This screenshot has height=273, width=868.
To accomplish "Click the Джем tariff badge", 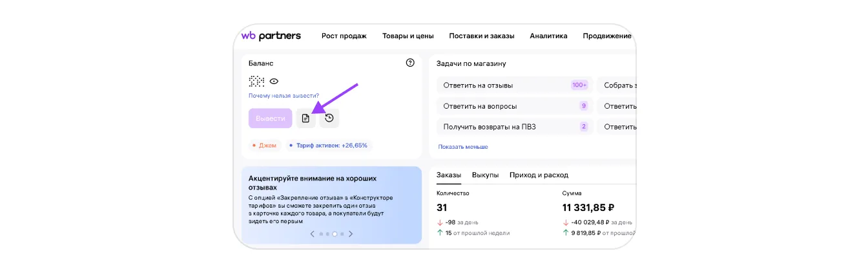I will [x=264, y=146].
